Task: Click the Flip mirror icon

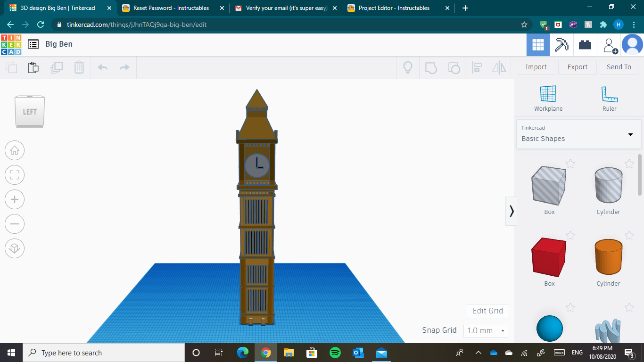Action: click(x=499, y=67)
